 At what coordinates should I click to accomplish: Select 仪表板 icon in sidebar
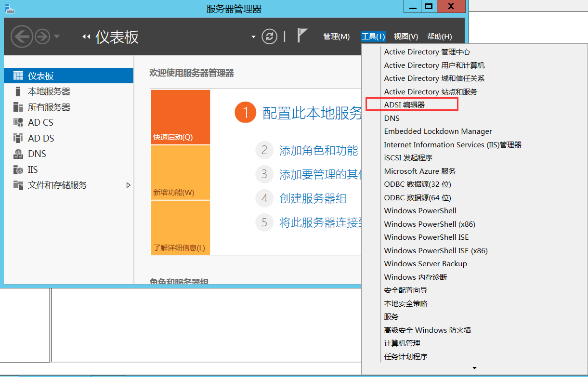pyautogui.click(x=18, y=76)
